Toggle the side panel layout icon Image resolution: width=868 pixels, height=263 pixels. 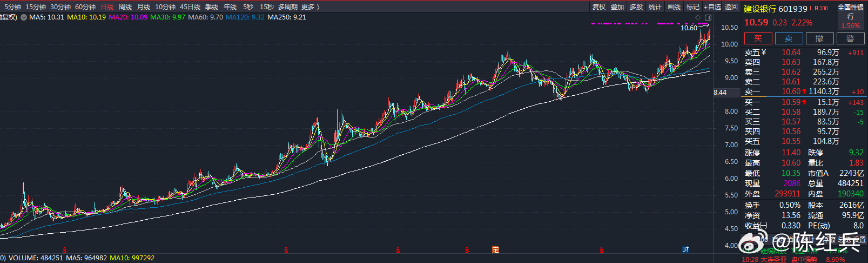point(709,18)
